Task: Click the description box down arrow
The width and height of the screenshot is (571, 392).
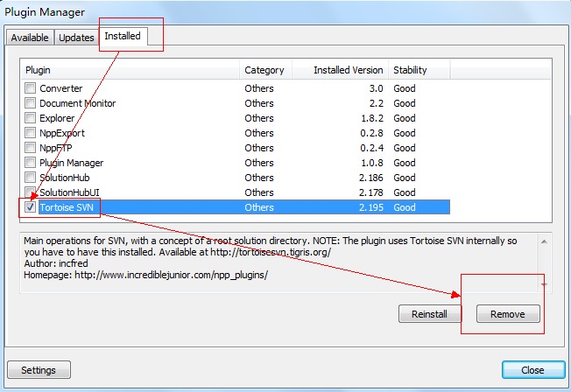Action: click(544, 284)
